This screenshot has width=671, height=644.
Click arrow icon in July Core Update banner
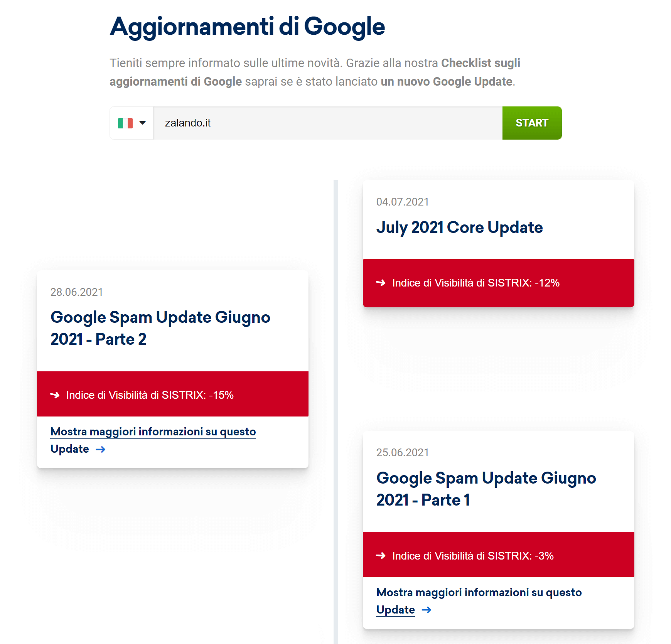(x=381, y=283)
